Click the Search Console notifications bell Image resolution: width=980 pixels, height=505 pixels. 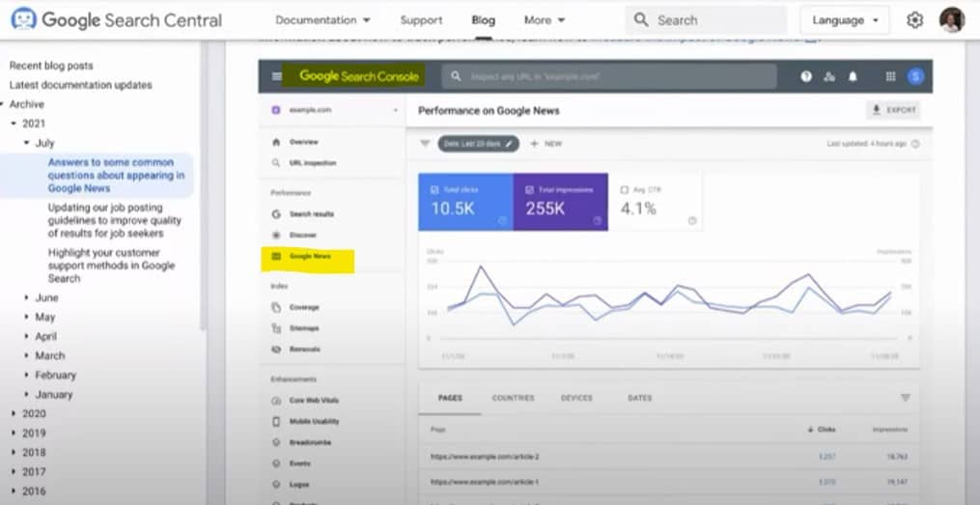point(853,76)
